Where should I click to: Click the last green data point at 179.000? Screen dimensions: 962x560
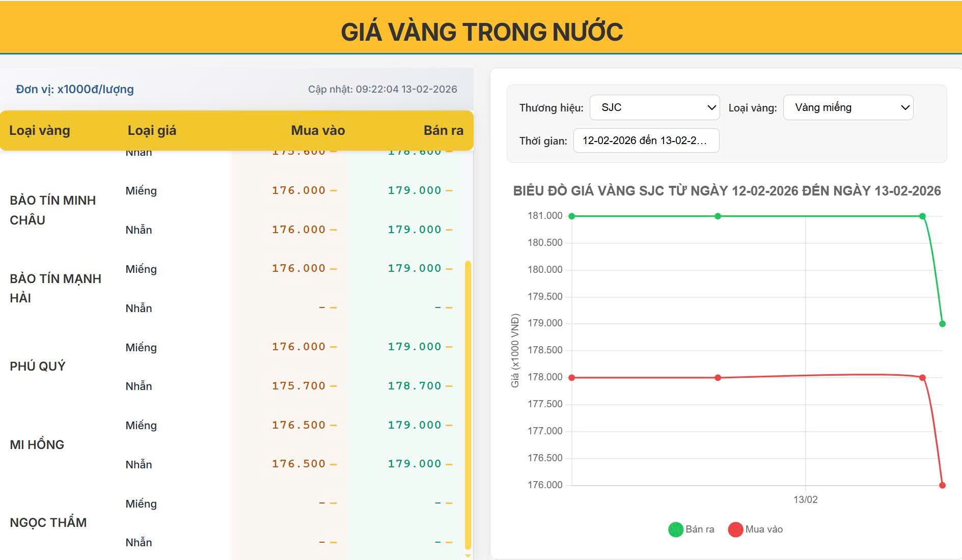(942, 324)
